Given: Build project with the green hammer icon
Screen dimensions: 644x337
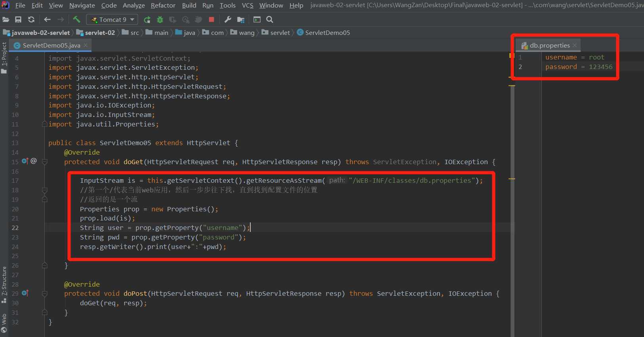Looking at the screenshot, I should (76, 19).
